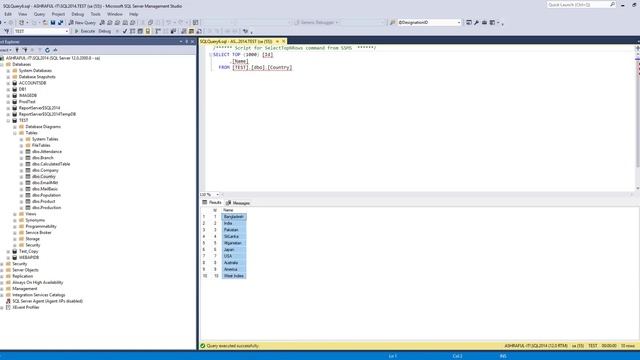Click the Cut toolbar icon
Screen dimensions: 640x360
click(142, 22)
